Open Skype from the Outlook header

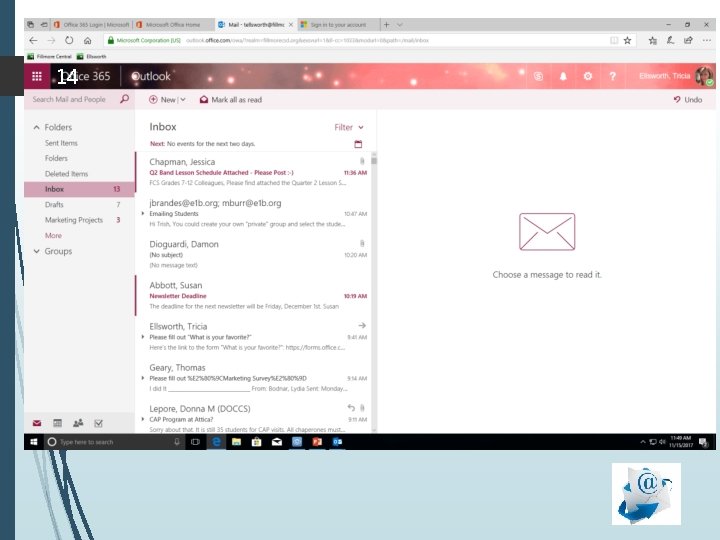[539, 76]
